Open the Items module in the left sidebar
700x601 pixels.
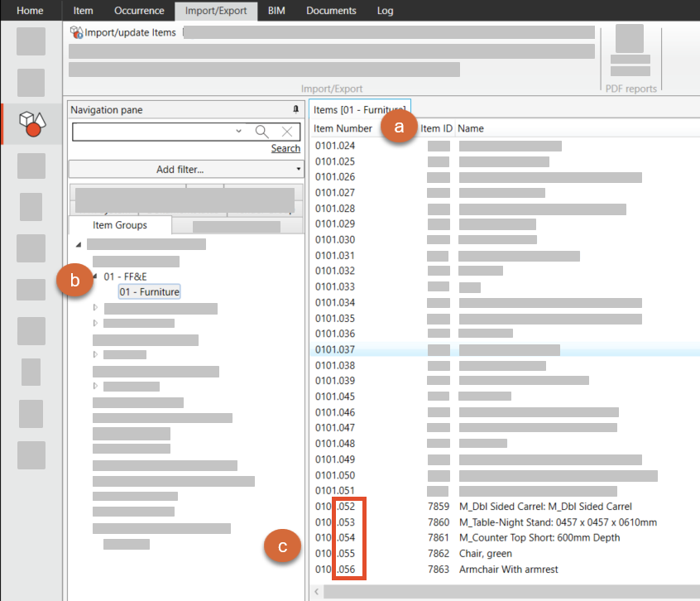31,123
